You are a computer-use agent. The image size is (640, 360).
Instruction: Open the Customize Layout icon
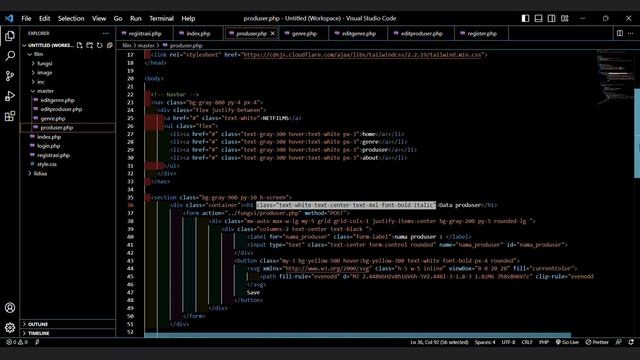[x=564, y=18]
